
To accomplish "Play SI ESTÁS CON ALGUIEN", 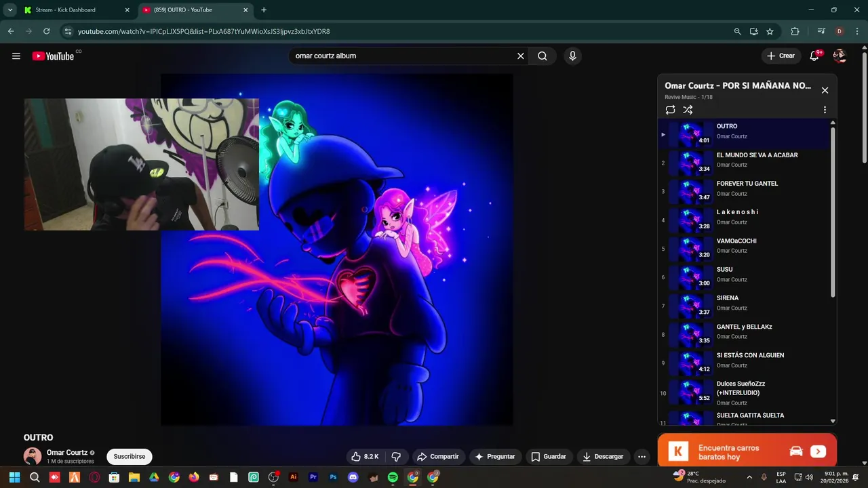I will [x=744, y=362].
